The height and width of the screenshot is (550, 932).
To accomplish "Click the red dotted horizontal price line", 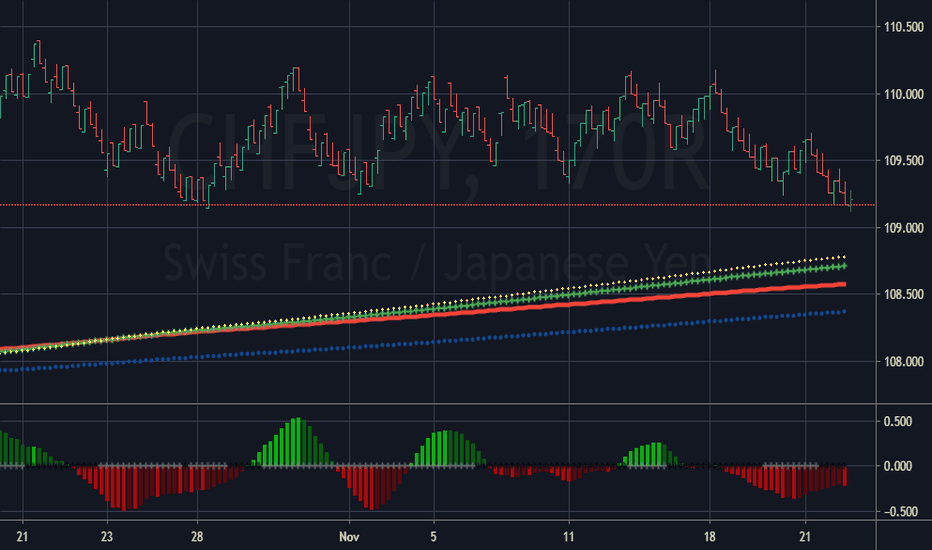I will (450, 205).
